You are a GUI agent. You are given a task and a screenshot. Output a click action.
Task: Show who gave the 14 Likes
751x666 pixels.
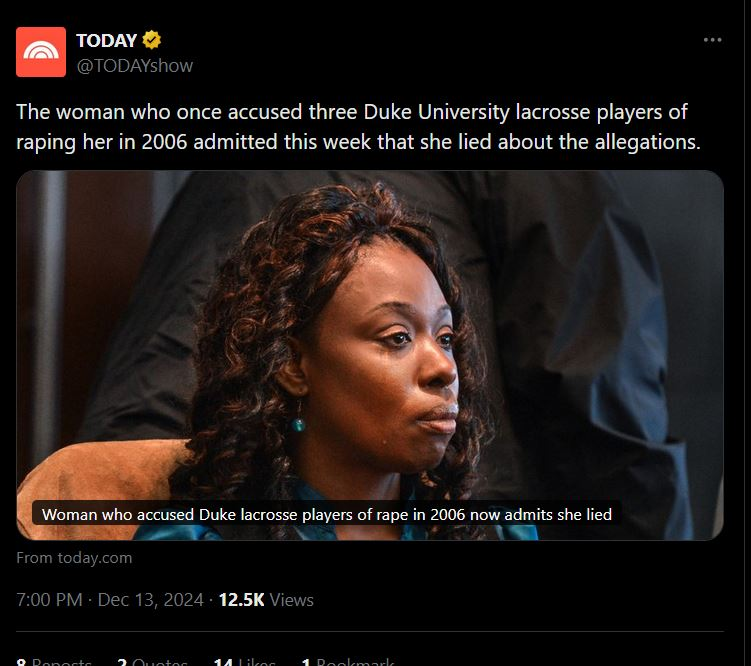click(x=245, y=661)
